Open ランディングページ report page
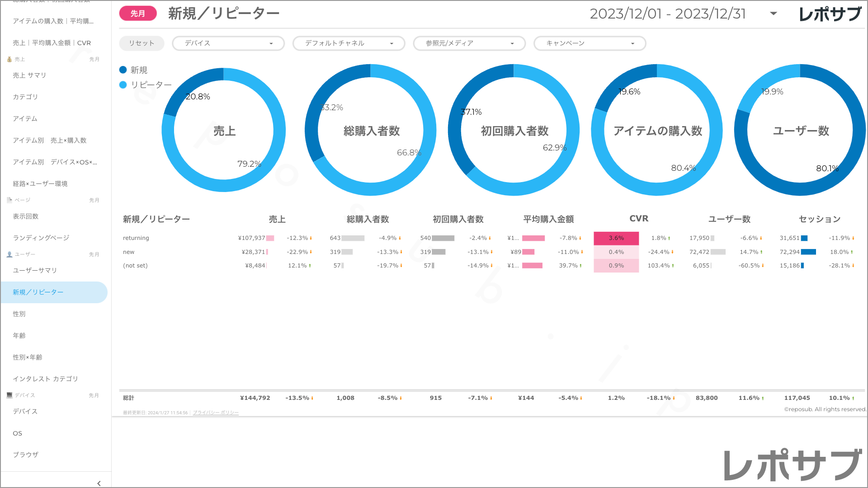868x488 pixels. tap(41, 238)
